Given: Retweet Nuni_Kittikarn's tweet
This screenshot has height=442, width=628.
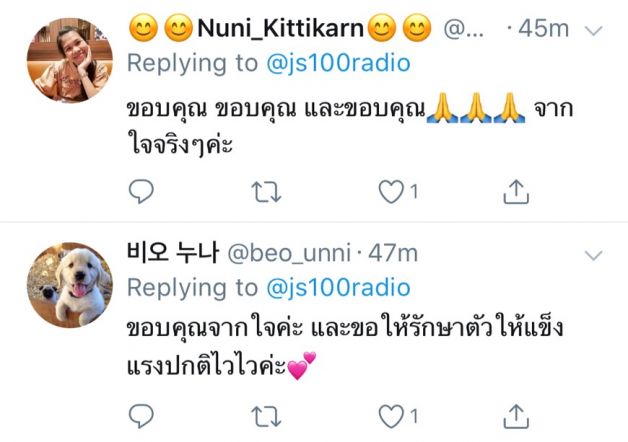Looking at the screenshot, I should [266, 192].
